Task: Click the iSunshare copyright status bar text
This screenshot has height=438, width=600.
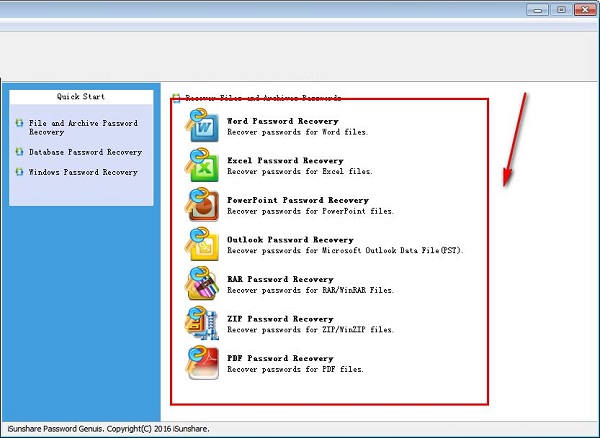Action: tap(108, 429)
